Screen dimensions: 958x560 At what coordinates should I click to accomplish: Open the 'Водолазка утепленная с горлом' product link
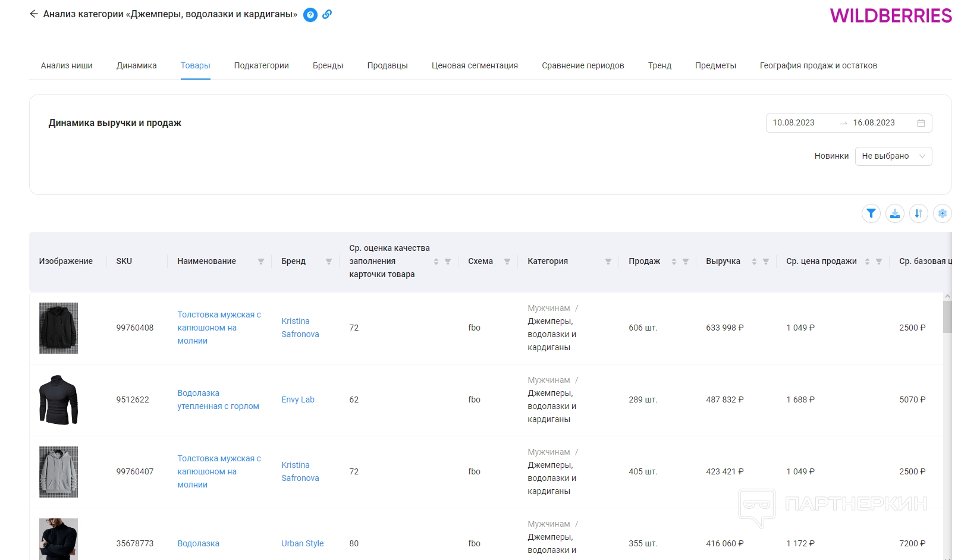(218, 399)
